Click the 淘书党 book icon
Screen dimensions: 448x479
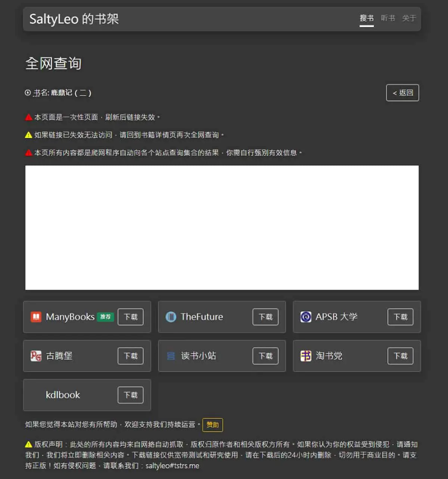(306, 356)
